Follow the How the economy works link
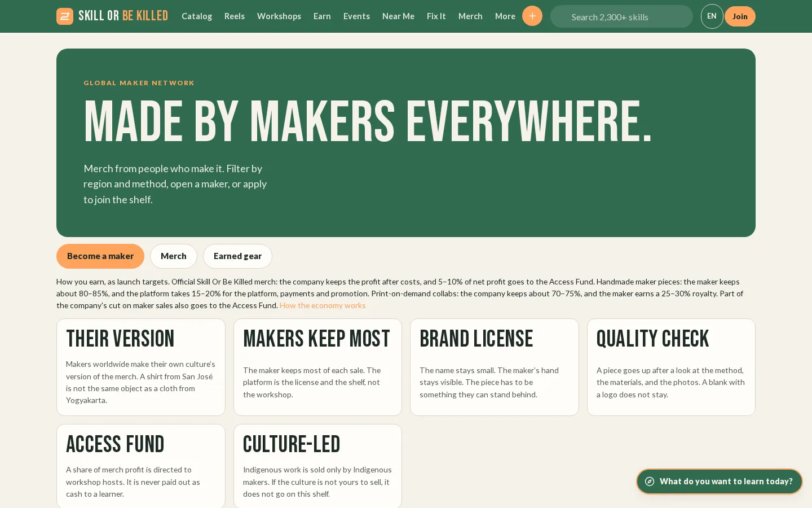812x508 pixels. point(323,305)
